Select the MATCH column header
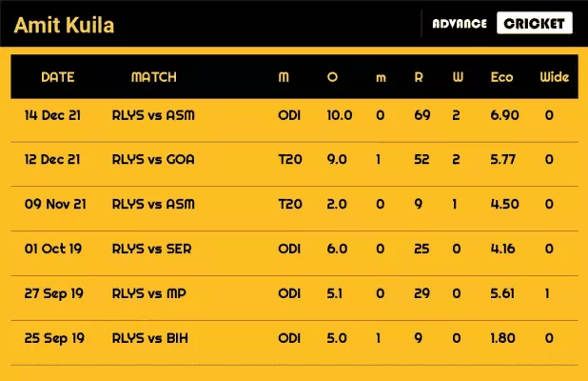 (x=153, y=77)
